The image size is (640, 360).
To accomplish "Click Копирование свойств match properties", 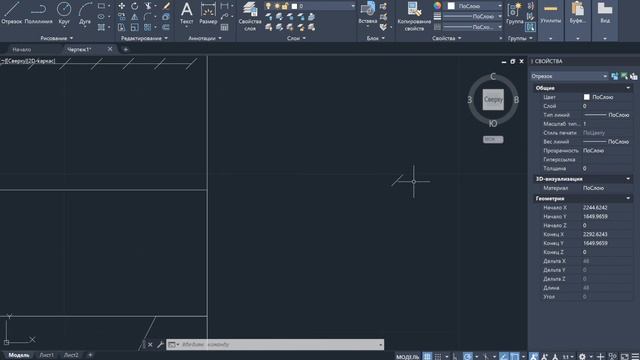I will coord(414,16).
